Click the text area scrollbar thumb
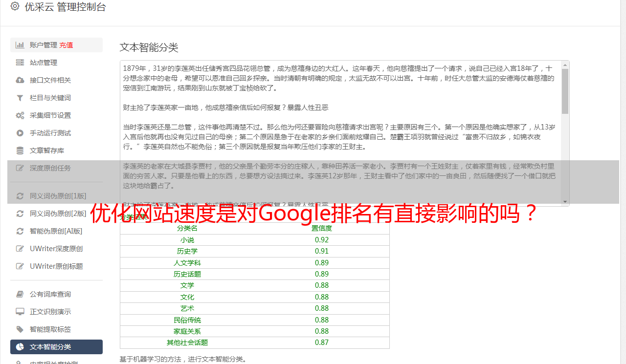The image size is (626, 364). (x=565, y=91)
